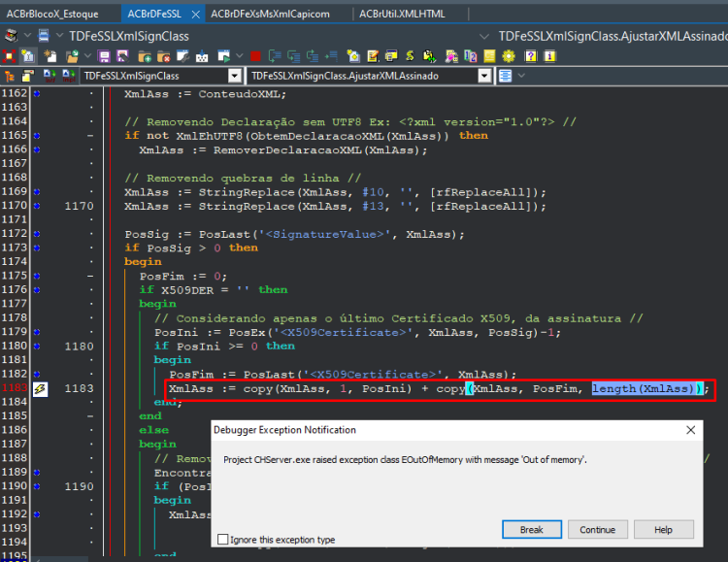Click the yellow gear options icon
The image size is (728, 562).
coord(509,56)
